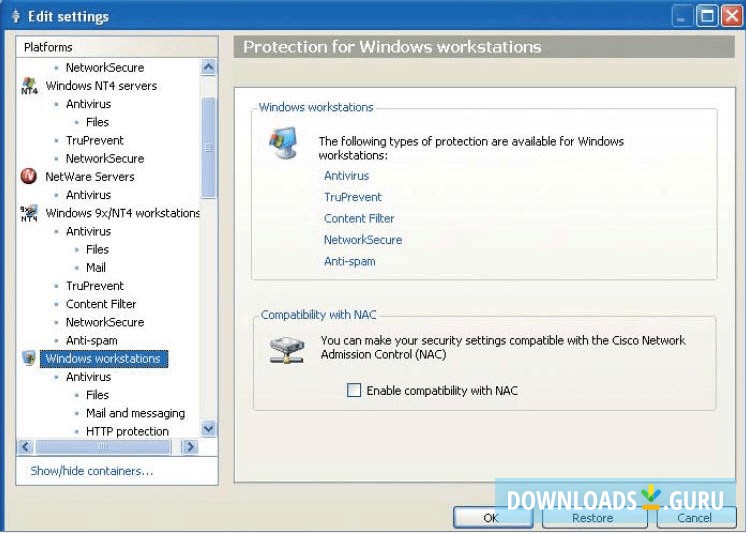Select Content Filter in platforms tree

click(101, 304)
